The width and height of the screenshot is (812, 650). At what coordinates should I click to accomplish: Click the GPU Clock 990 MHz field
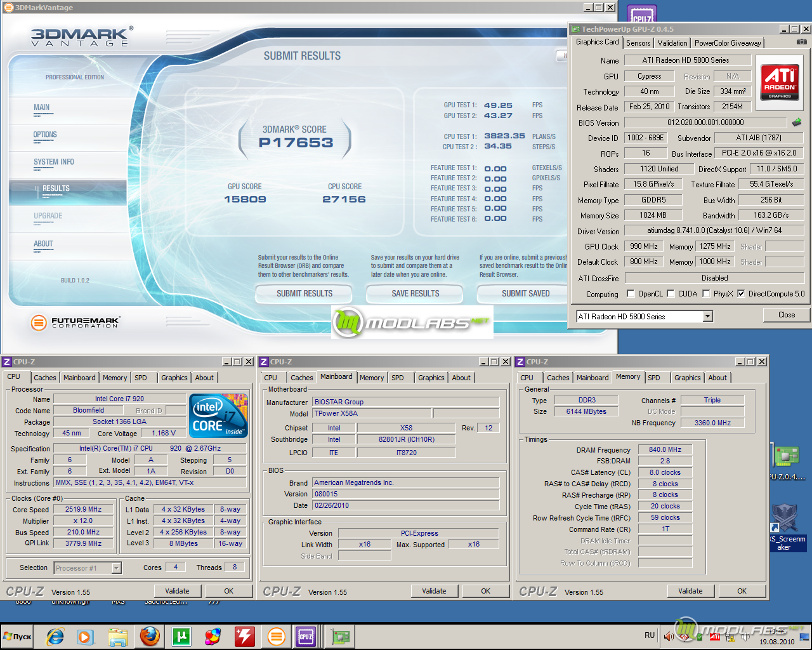(x=644, y=246)
